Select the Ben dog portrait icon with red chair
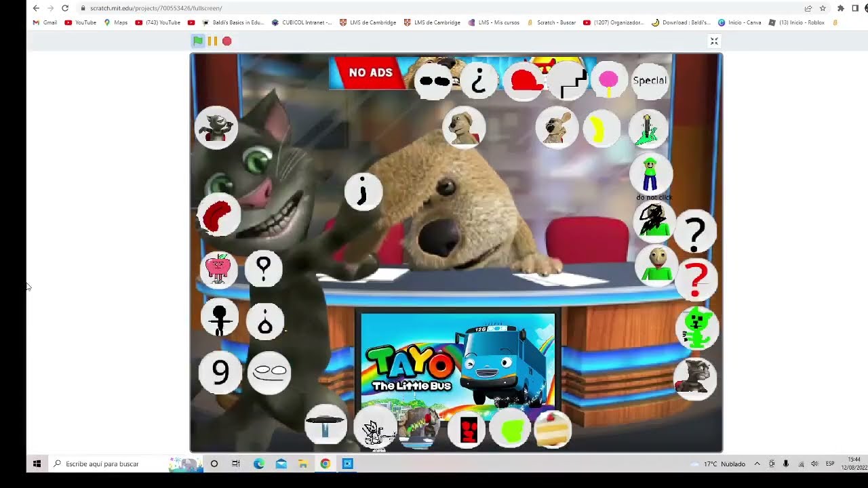This screenshot has height=488, width=868. (x=465, y=127)
